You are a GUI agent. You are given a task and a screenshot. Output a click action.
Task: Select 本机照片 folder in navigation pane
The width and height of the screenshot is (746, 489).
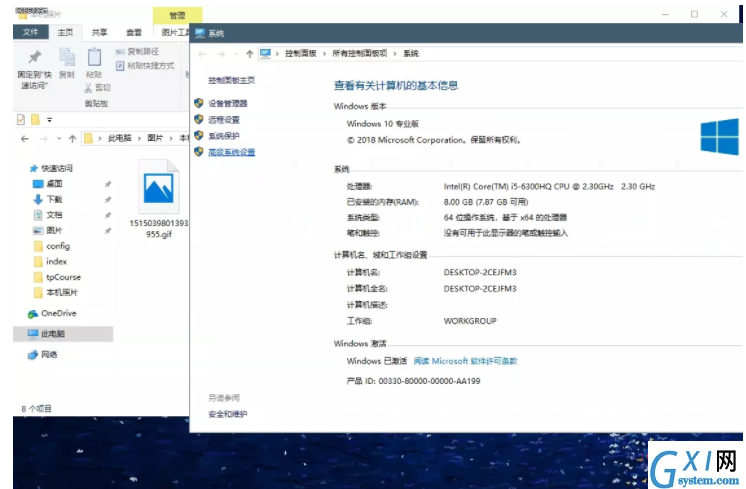(62, 293)
